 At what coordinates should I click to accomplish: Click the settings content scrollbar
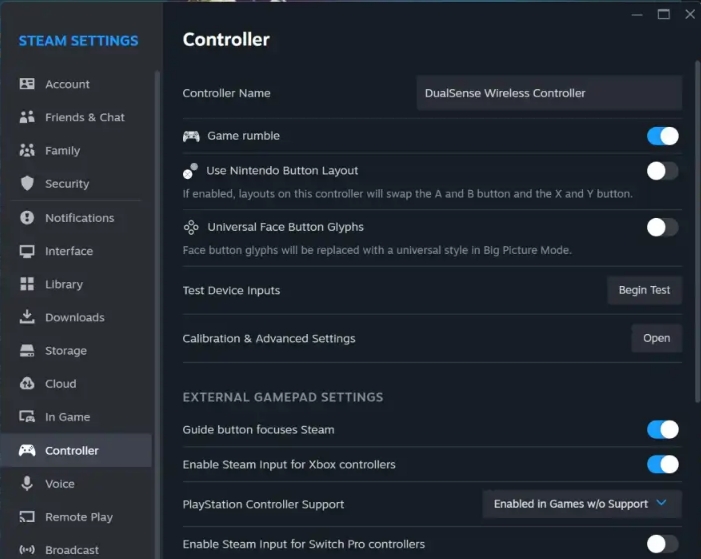point(697,232)
